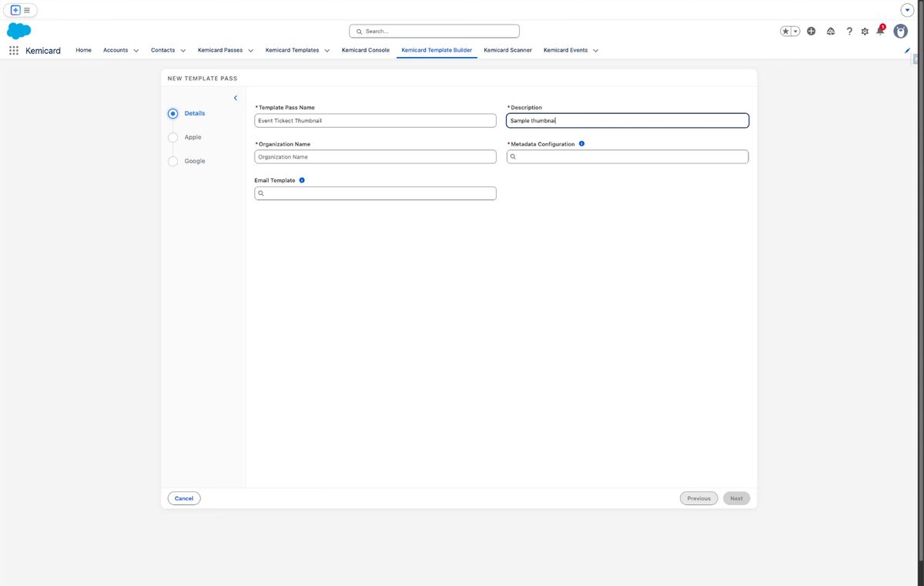The image size is (924, 586).
Task: Click the Previous button
Action: (699, 498)
